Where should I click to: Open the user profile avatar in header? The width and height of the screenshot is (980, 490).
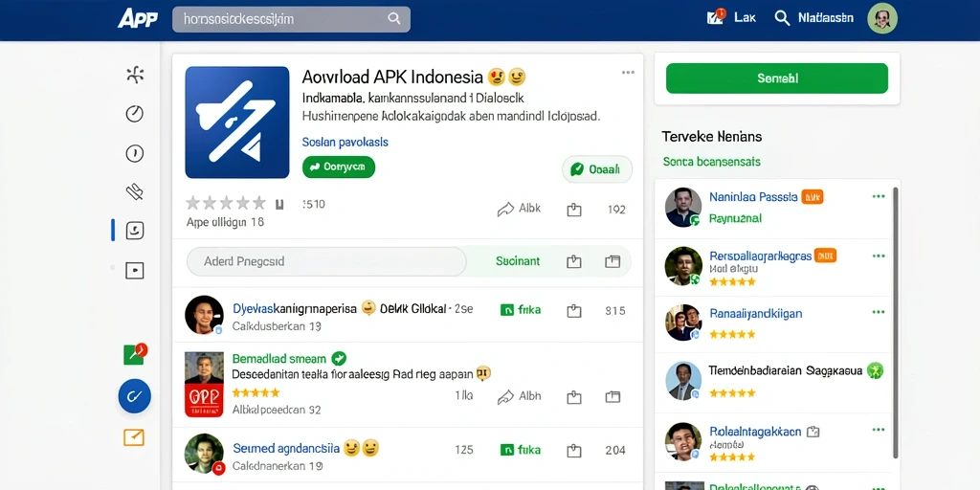[x=882, y=18]
